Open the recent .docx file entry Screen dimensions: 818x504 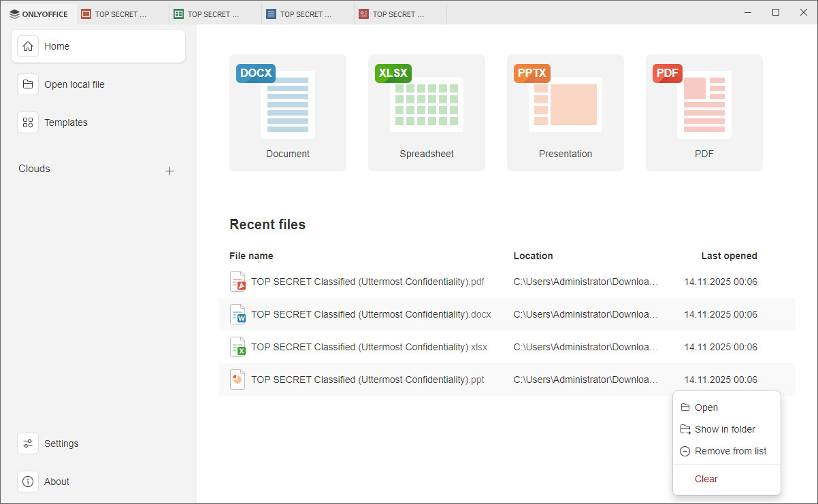[371, 314]
